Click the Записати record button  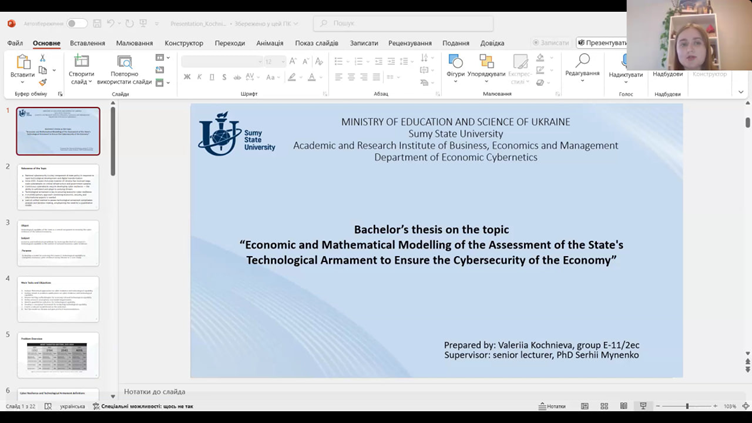point(551,43)
